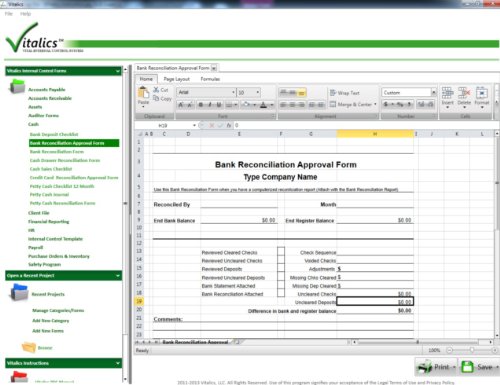The image size is (500, 385).
Task: Click the zoom out minus button
Action: (x=450, y=350)
